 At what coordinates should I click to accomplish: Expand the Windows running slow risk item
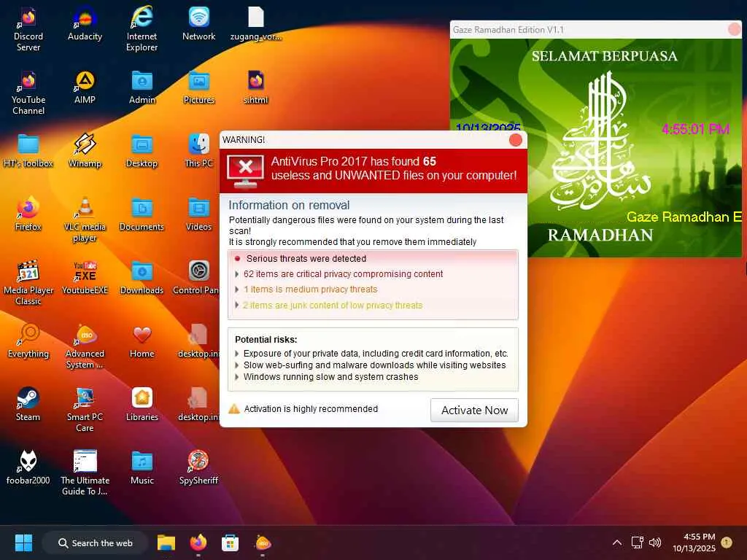(x=327, y=377)
